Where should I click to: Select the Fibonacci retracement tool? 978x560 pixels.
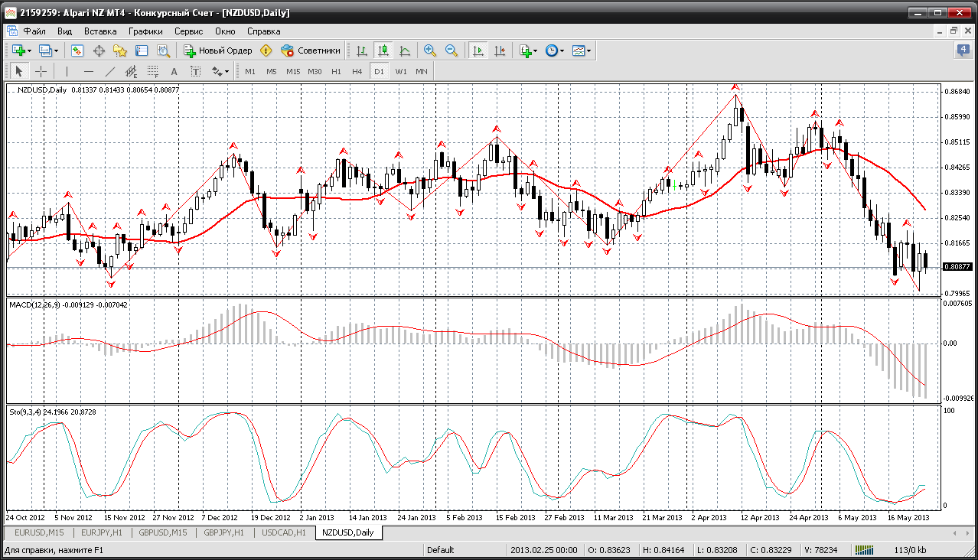(x=152, y=71)
